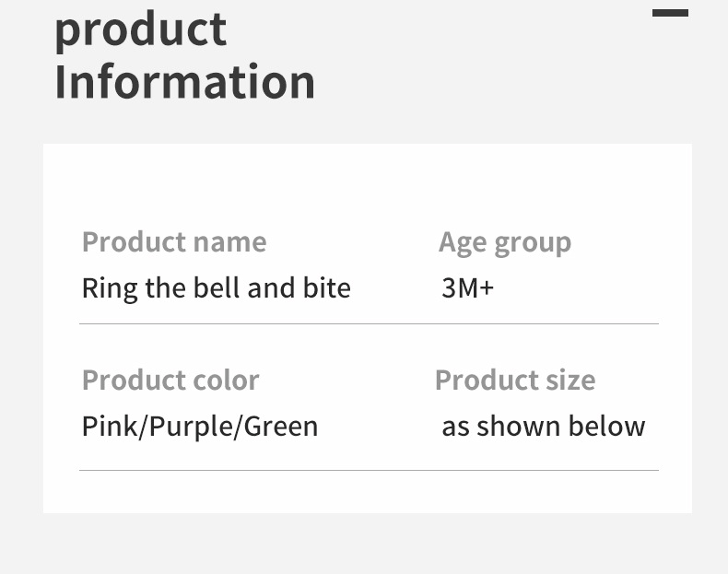Click the divider line under the product name row

click(x=369, y=324)
